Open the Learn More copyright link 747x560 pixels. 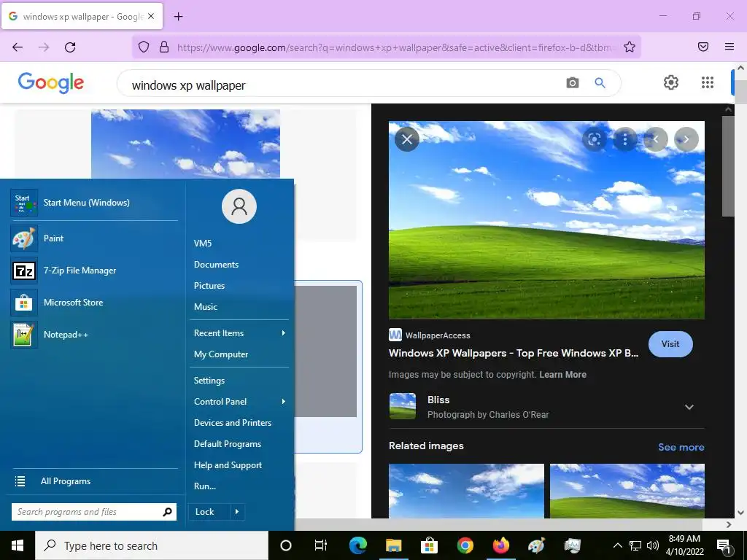(562, 374)
